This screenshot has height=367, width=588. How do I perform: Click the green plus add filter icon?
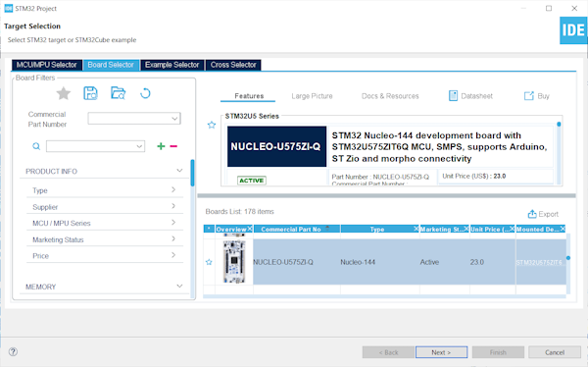point(161,146)
